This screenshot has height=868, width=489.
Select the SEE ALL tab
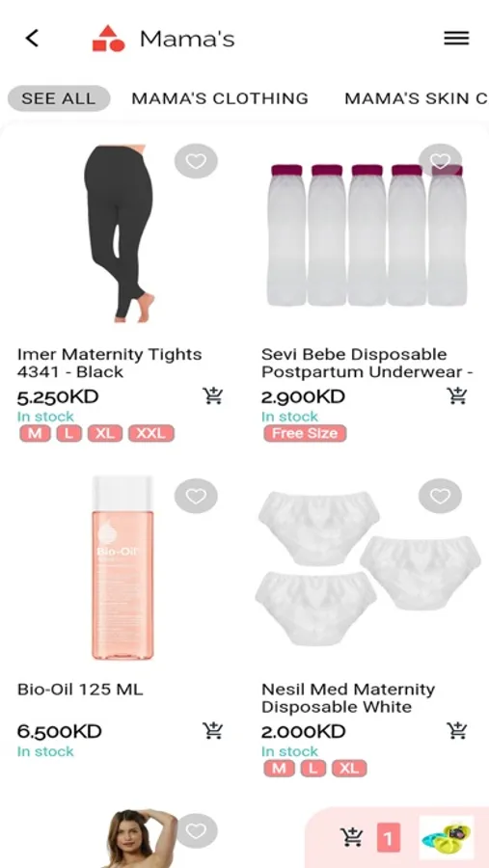pyautogui.click(x=59, y=98)
